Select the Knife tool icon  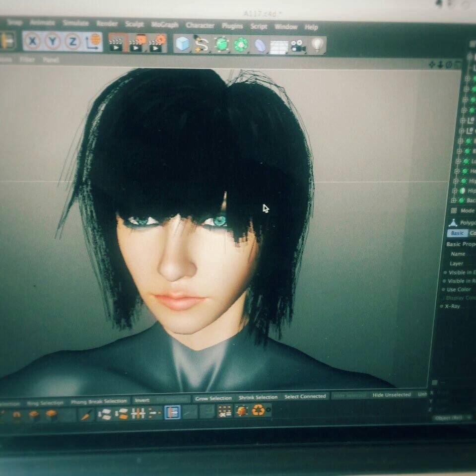click(86, 414)
